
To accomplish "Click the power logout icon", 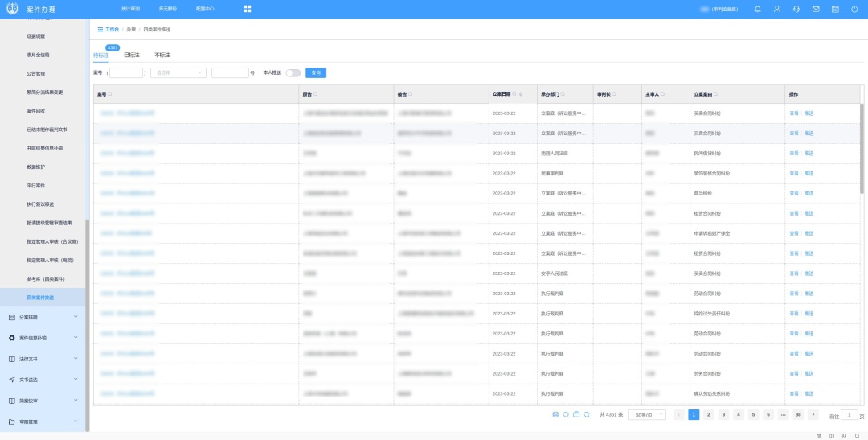I will (854, 9).
